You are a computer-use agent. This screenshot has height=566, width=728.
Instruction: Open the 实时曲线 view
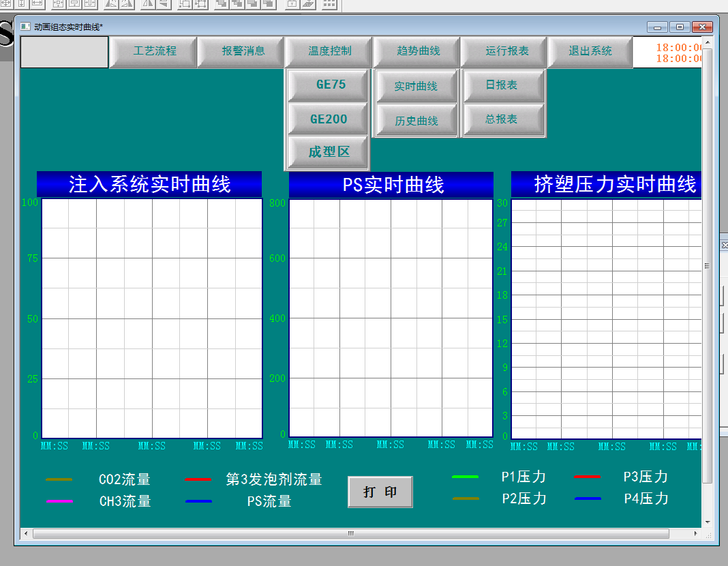pos(416,87)
